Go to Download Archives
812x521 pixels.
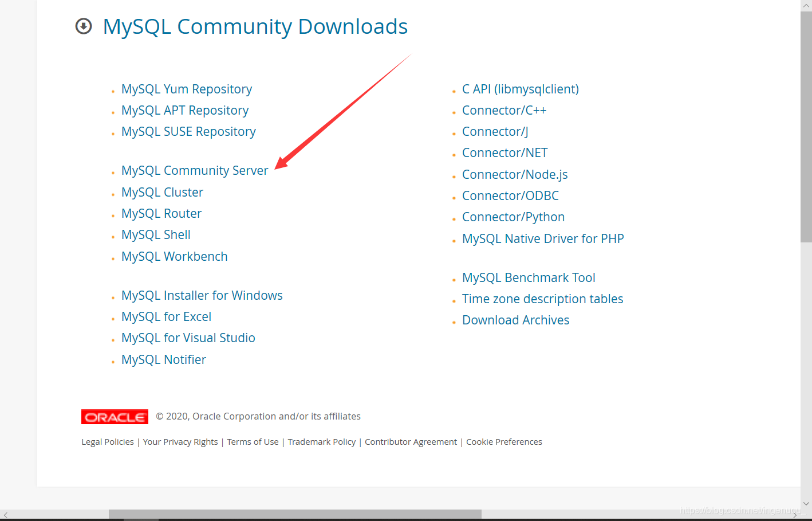coord(516,320)
